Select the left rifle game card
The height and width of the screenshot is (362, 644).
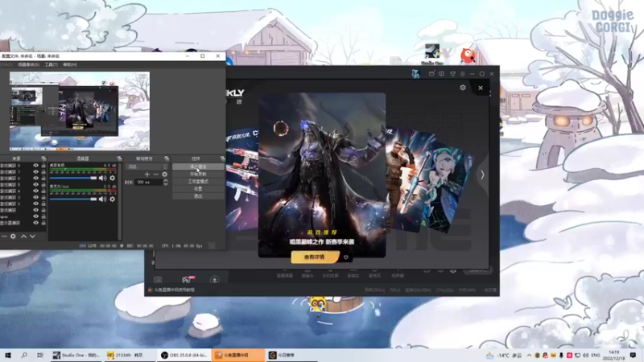pyautogui.click(x=242, y=180)
